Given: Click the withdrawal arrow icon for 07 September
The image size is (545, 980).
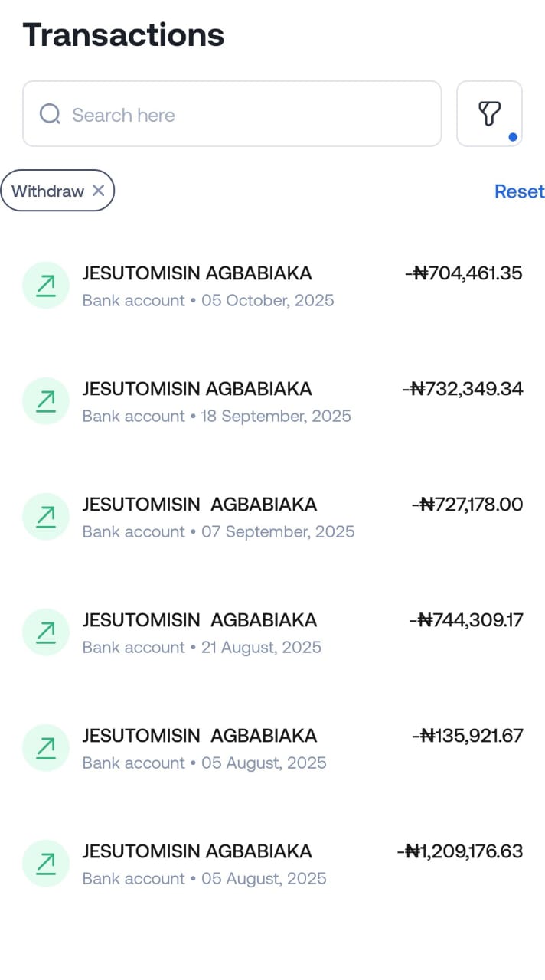Looking at the screenshot, I should (46, 517).
